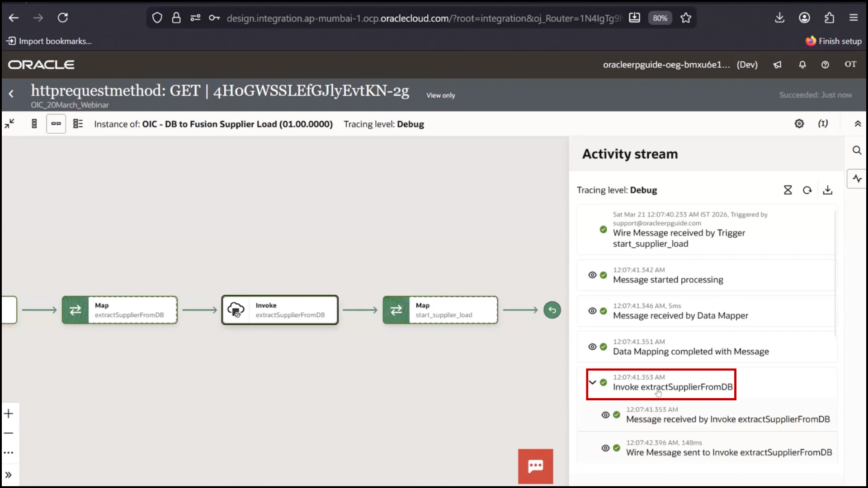Screen dimensions: 868x488
Task: Refresh the Activity stream
Action: pyautogui.click(x=807, y=190)
